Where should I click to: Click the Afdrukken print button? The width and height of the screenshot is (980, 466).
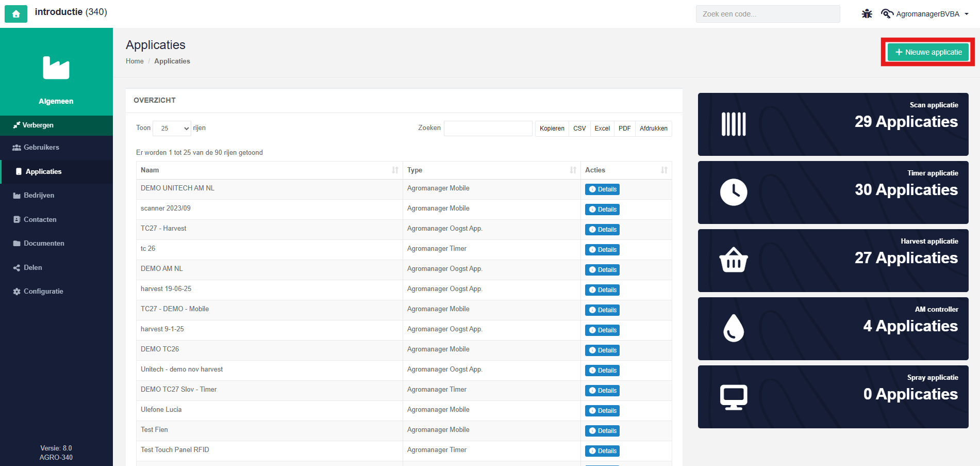[654, 128]
